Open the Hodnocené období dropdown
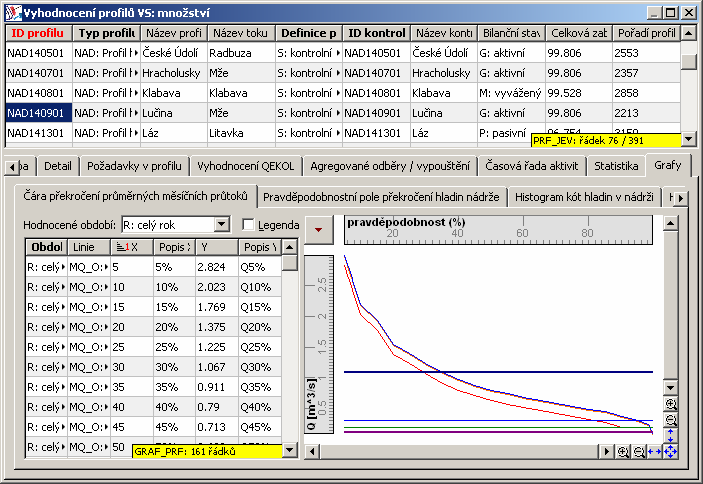Screen dimensions: 703x484 pyautogui.click(x=221, y=225)
